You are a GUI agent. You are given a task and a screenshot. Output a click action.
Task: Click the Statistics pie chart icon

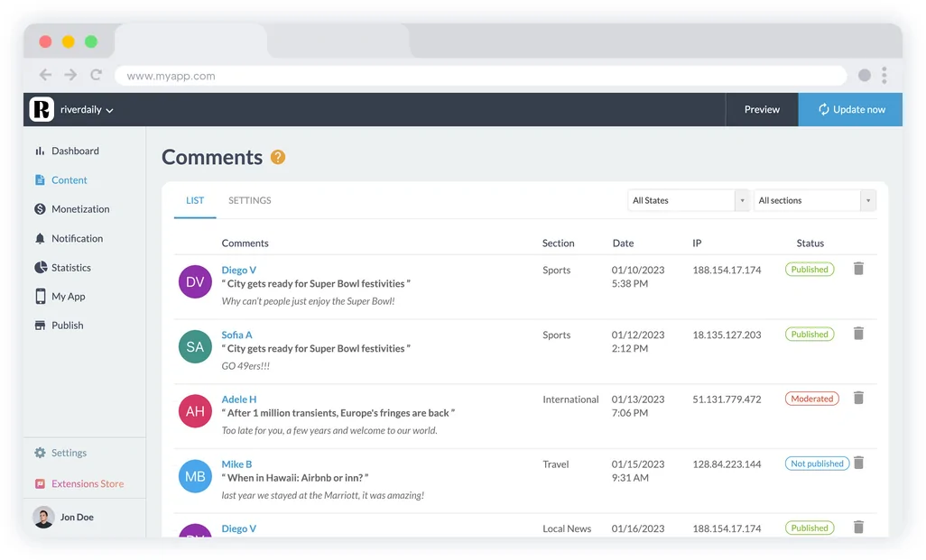coord(40,268)
